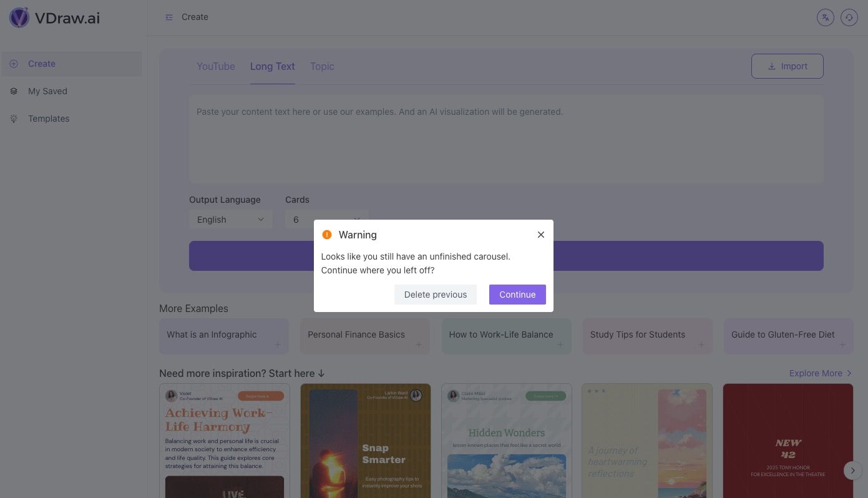Click plus icon on Study Tips for Students
Screen dimensions: 868x498
tap(701, 344)
